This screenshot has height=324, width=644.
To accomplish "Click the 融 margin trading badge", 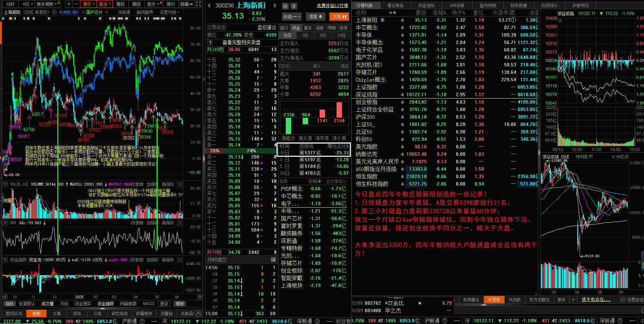I will 285,6.
